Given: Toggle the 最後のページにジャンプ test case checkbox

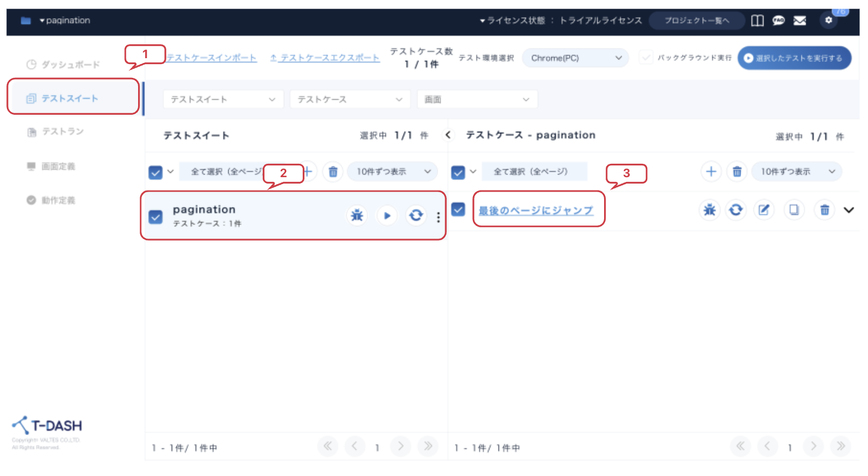Looking at the screenshot, I should click(458, 209).
